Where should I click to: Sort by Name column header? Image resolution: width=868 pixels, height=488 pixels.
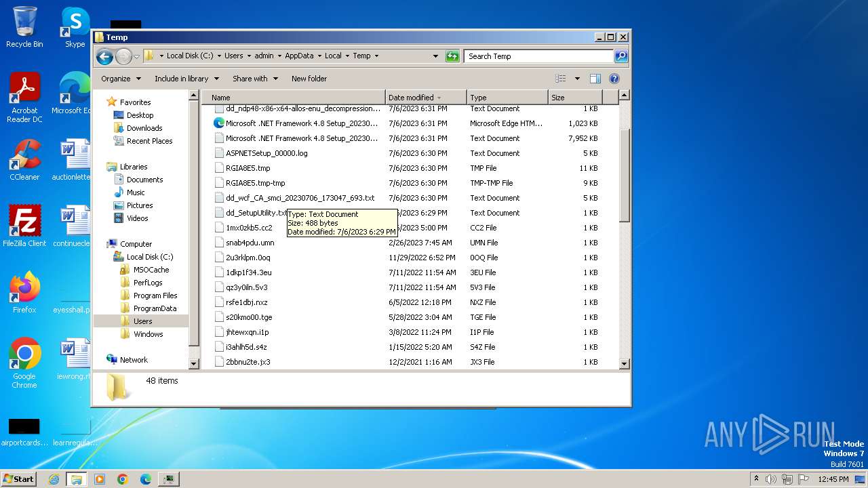coord(294,98)
